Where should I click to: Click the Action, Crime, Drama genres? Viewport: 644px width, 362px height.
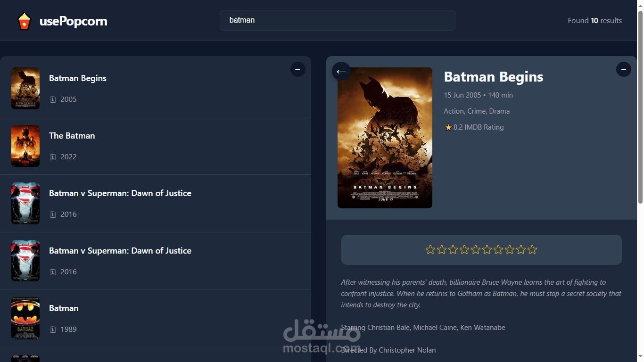point(477,111)
